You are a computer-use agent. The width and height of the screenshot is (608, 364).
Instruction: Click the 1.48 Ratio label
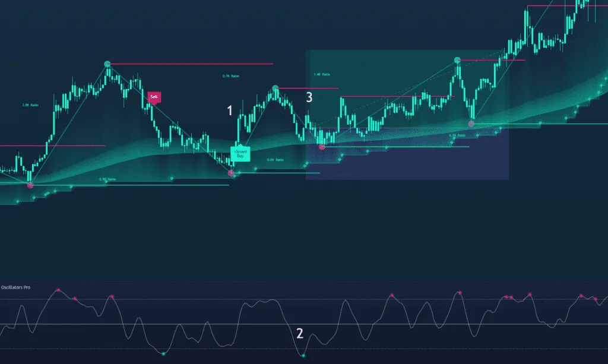click(321, 74)
